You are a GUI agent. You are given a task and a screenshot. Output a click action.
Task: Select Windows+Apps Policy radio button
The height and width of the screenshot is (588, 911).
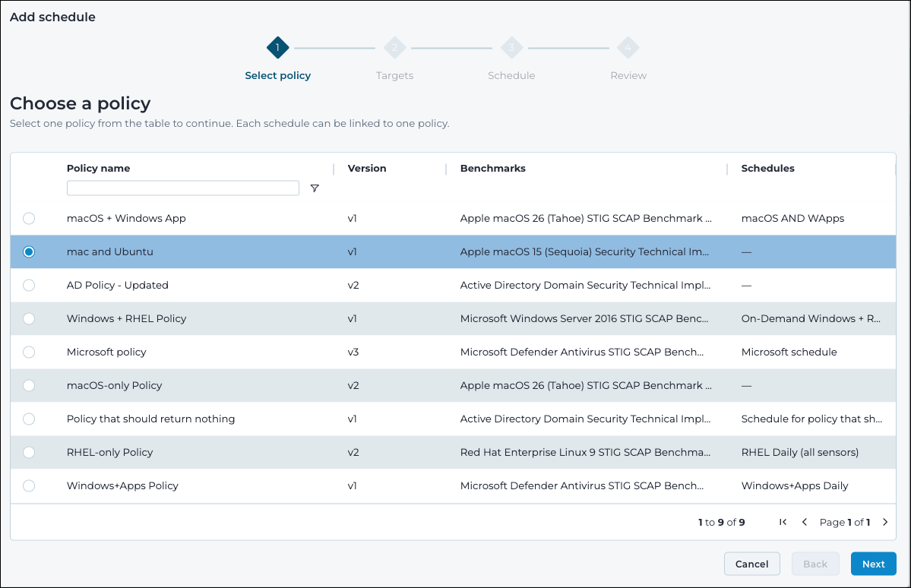pyautogui.click(x=28, y=485)
